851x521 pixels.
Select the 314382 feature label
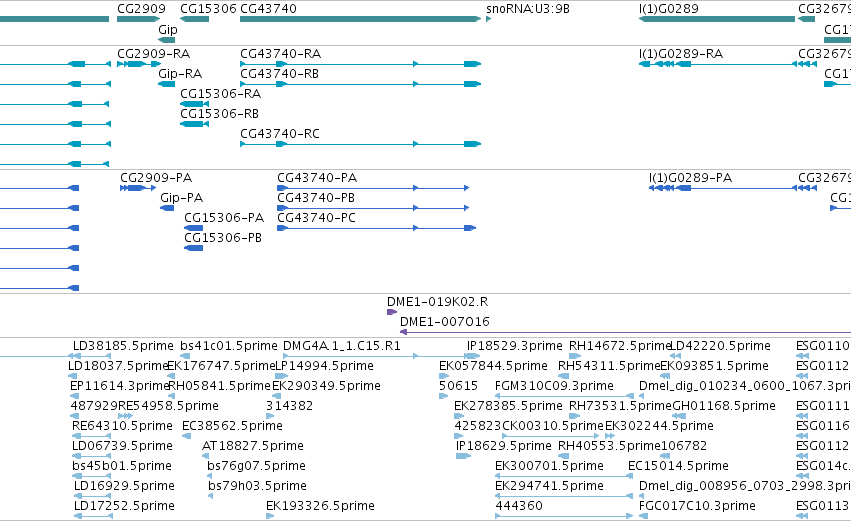pos(289,406)
